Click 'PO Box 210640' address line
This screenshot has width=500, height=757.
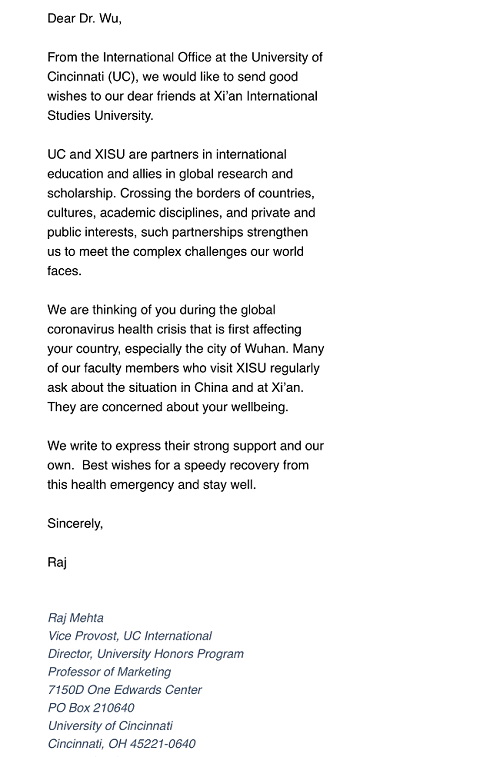click(91, 708)
